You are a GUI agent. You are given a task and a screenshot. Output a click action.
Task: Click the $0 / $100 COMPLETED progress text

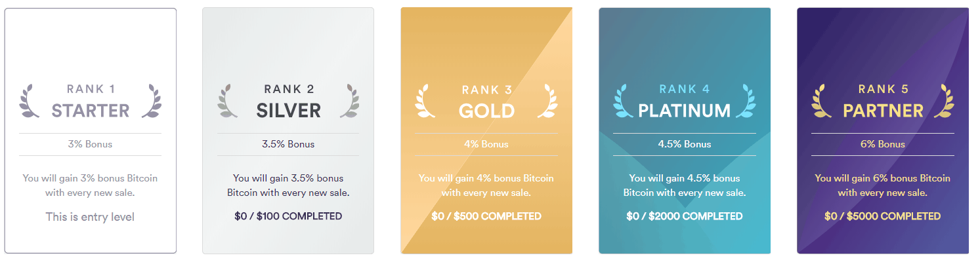click(x=288, y=216)
